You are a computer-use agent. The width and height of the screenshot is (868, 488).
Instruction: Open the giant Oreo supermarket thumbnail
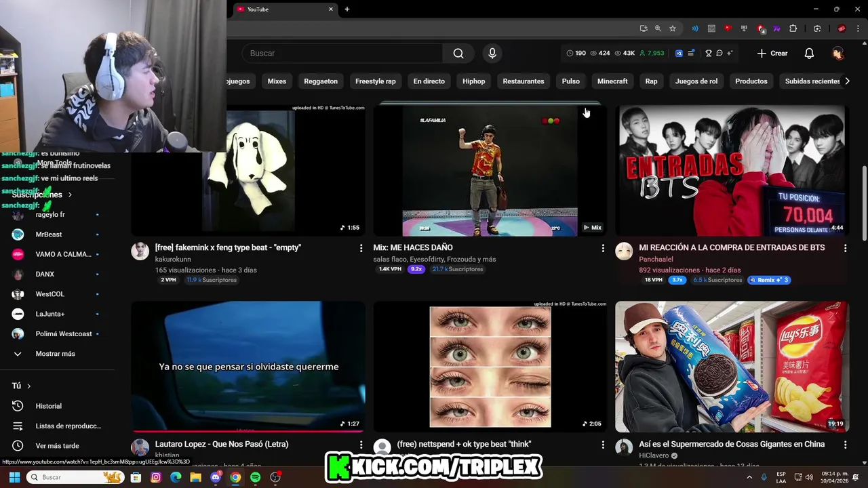732,367
